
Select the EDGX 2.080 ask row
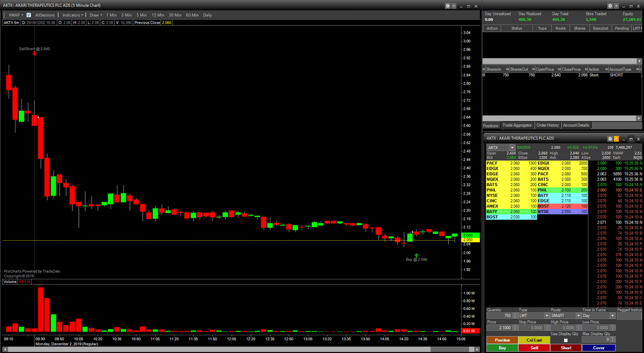click(563, 163)
